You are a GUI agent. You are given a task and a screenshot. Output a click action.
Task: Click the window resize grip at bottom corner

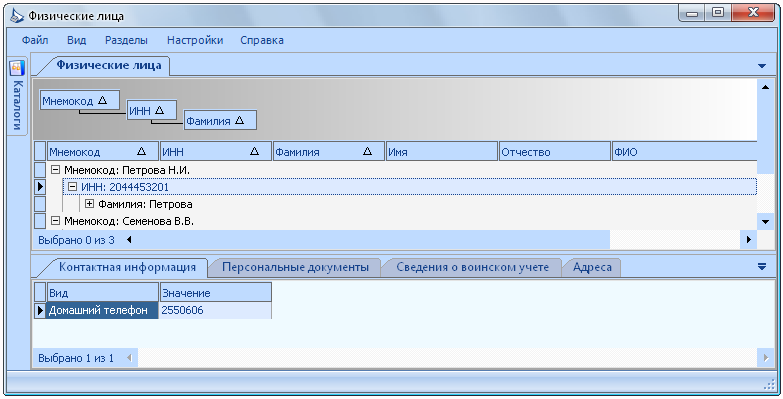769,385
